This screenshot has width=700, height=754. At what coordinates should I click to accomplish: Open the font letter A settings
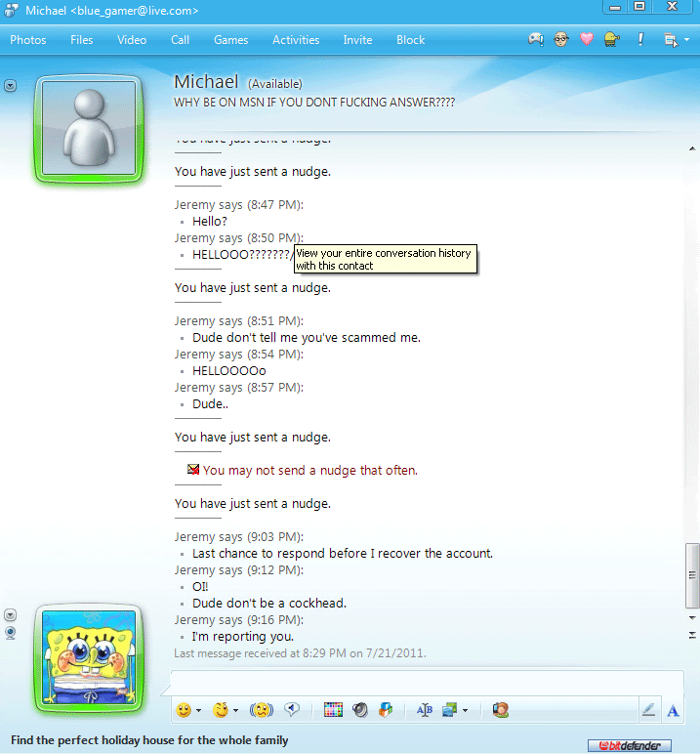pyautogui.click(x=673, y=710)
